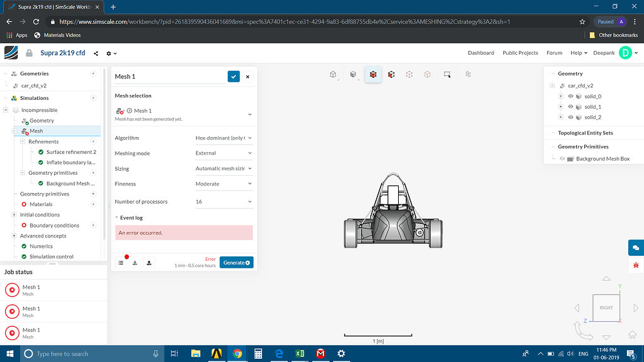Open the Forum link

coord(554,53)
